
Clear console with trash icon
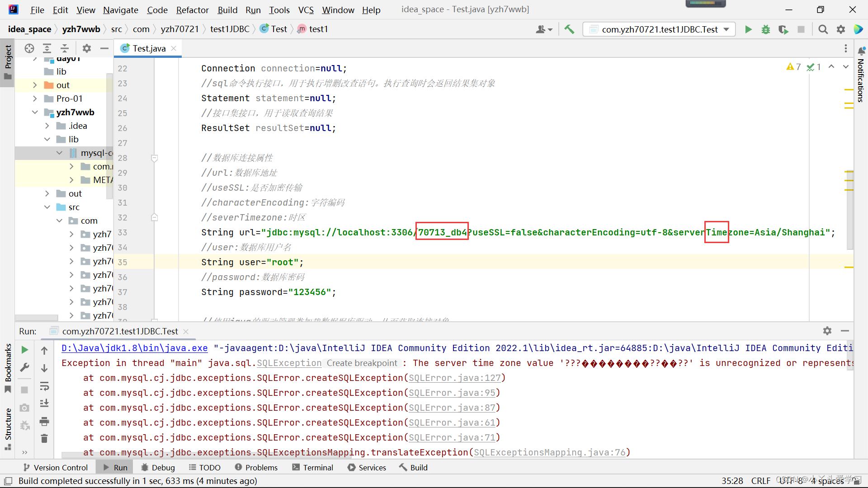point(44,438)
